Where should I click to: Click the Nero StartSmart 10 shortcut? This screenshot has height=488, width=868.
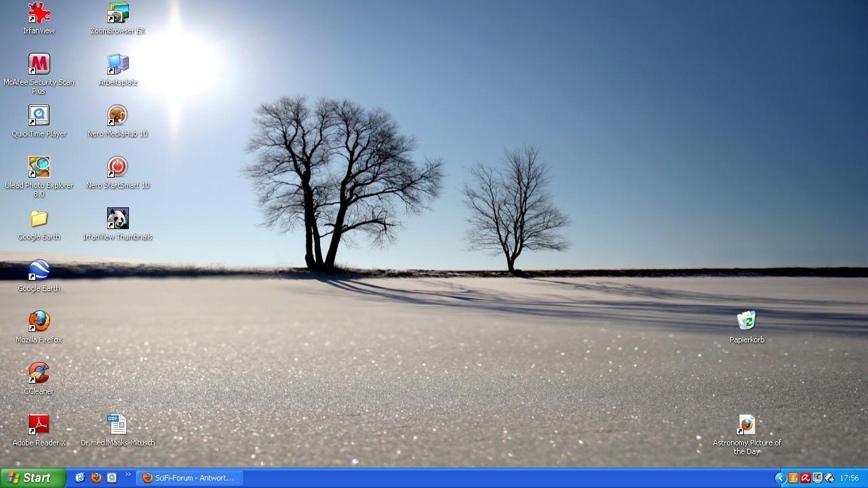(117, 167)
